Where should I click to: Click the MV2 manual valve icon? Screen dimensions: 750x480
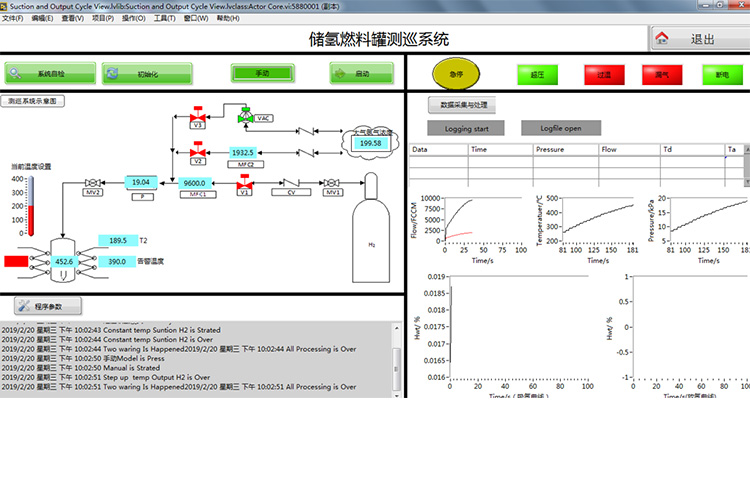(93, 183)
